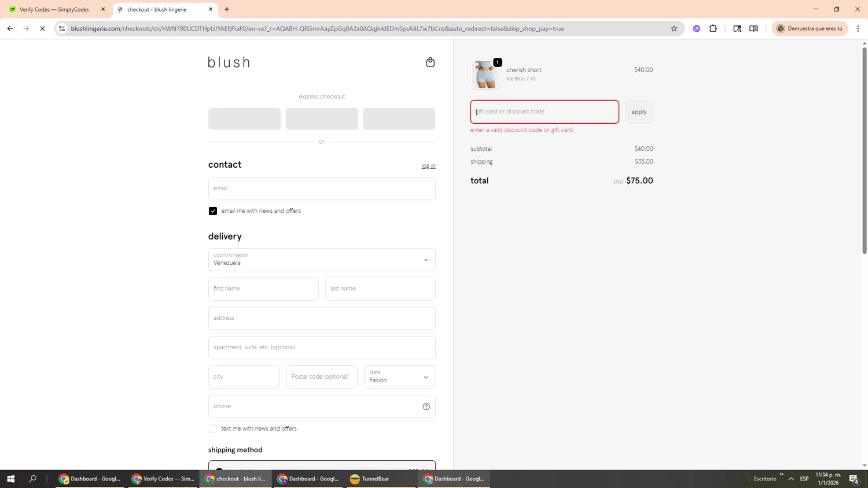This screenshot has height=488, width=868.
Task: Click the cherish short product name
Action: [524, 70]
